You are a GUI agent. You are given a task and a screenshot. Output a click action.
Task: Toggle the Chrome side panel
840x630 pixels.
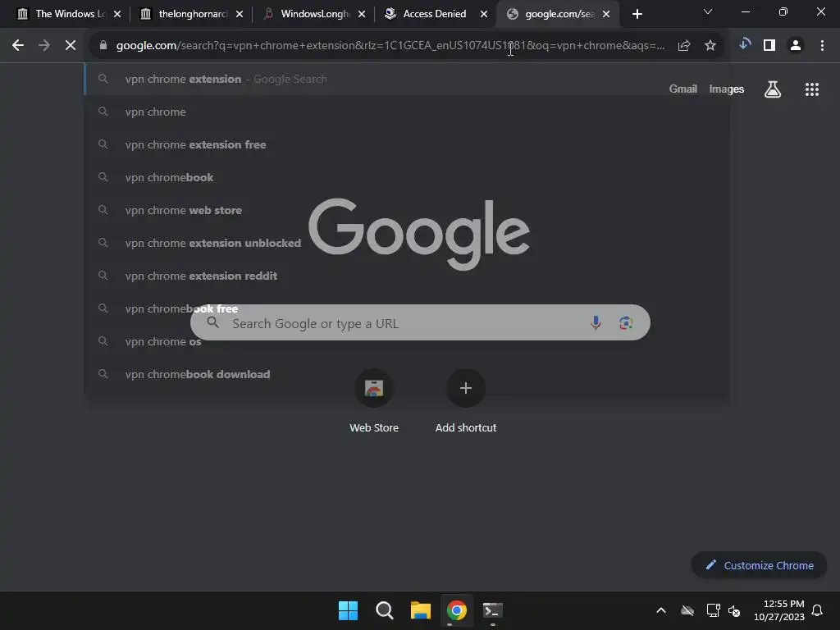(x=769, y=46)
